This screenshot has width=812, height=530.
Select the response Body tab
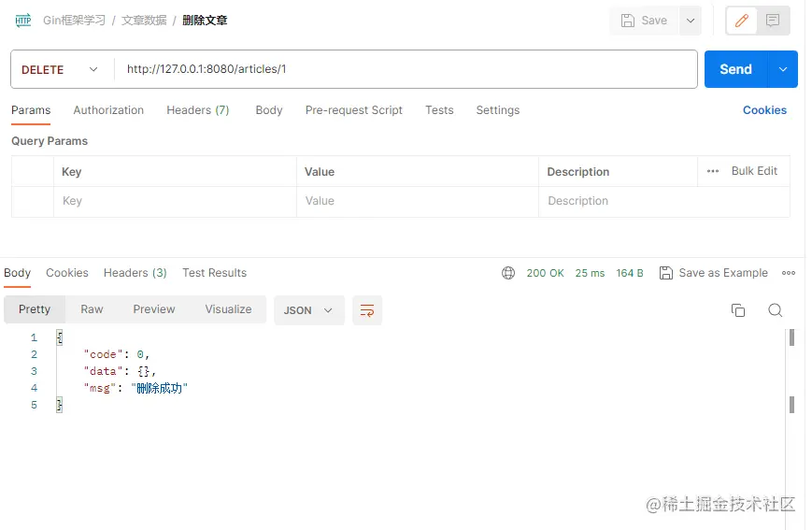pyautogui.click(x=17, y=273)
